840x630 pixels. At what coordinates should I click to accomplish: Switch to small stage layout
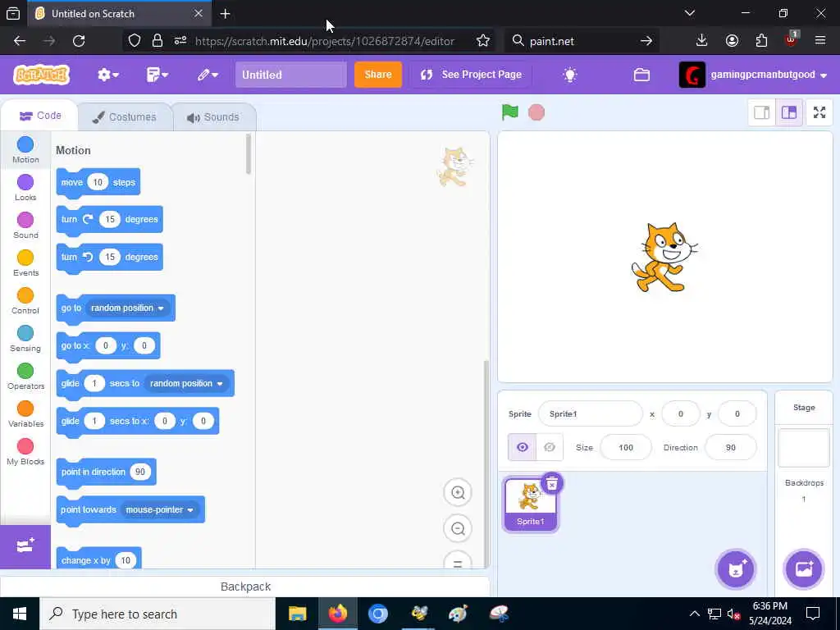click(761, 112)
